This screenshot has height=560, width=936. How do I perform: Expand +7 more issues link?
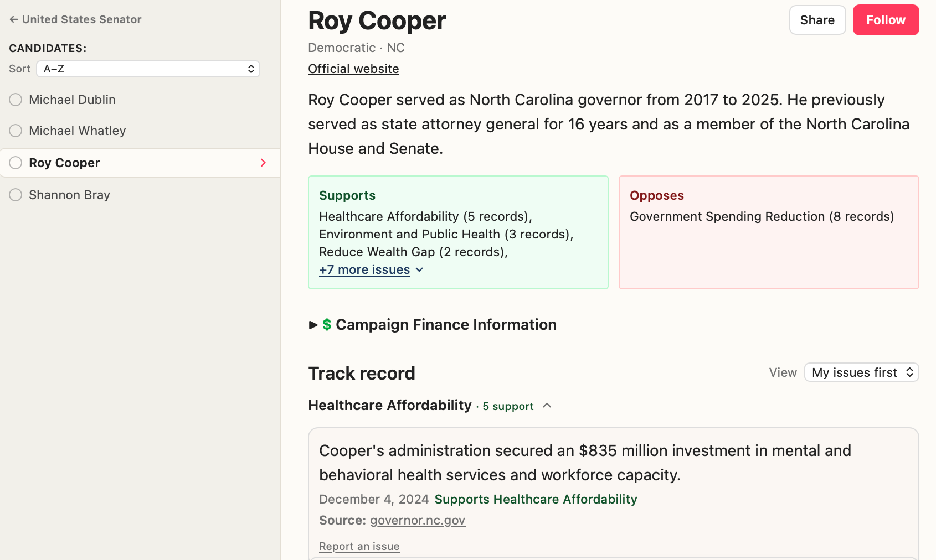364,269
